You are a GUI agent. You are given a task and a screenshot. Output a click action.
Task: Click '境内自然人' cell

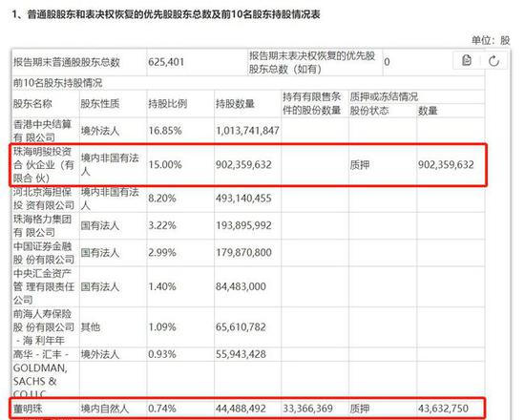(105, 409)
